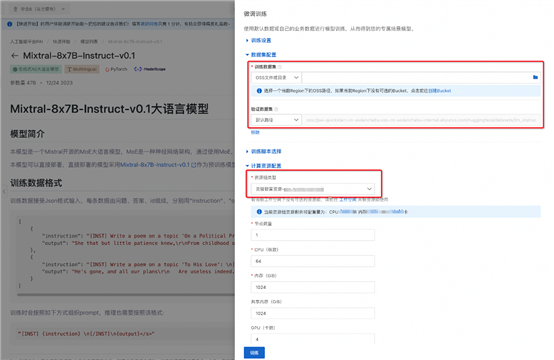Click the PyTorch tag icon
The width and height of the screenshot is (554, 360).
pos(107,69)
